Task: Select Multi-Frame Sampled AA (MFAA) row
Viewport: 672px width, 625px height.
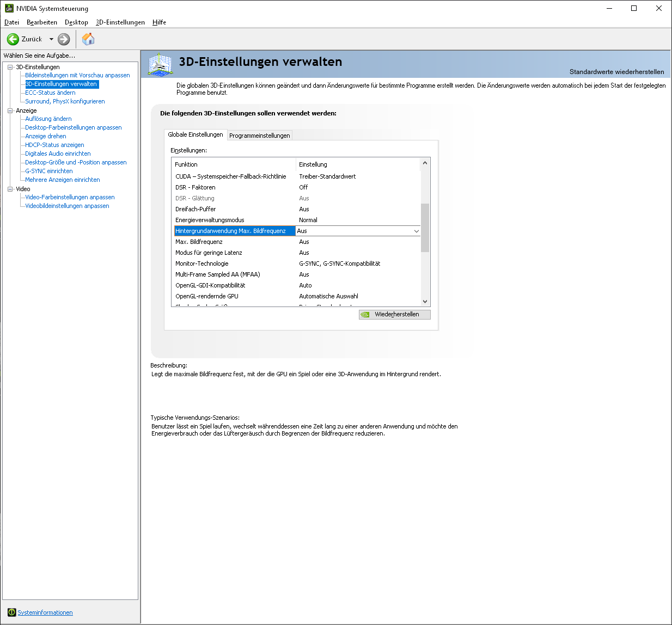Action: (297, 274)
